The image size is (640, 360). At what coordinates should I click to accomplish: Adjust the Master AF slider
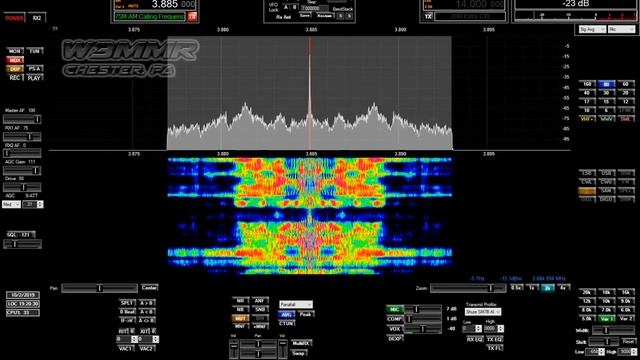[22, 119]
